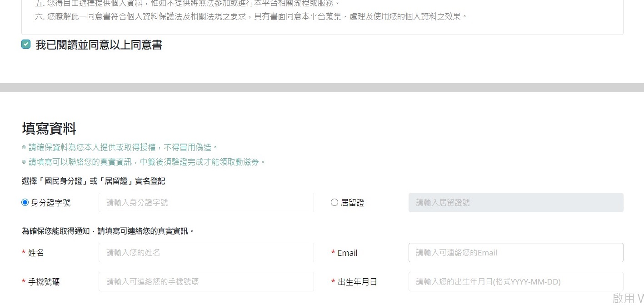Click the 我已閱讀並同意以上同意書 label text
644x305 pixels.
[x=99, y=45]
